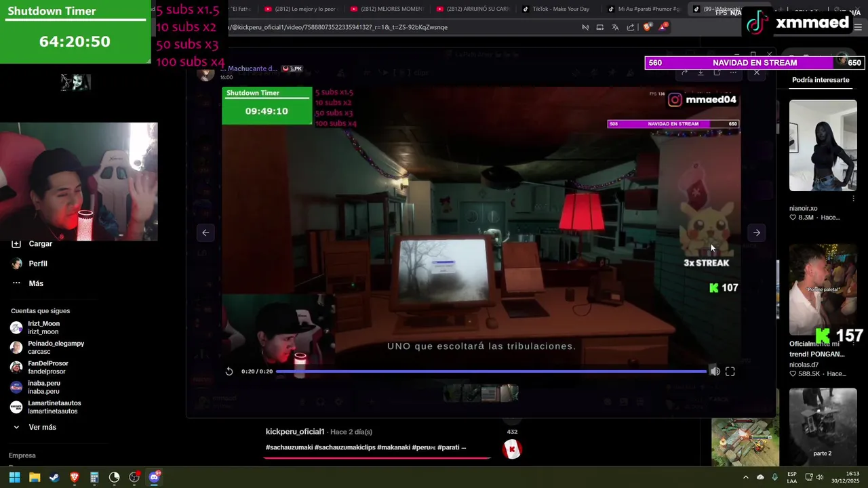
Task: Select the first thumbnail in media viewer strip
Action: point(452,393)
